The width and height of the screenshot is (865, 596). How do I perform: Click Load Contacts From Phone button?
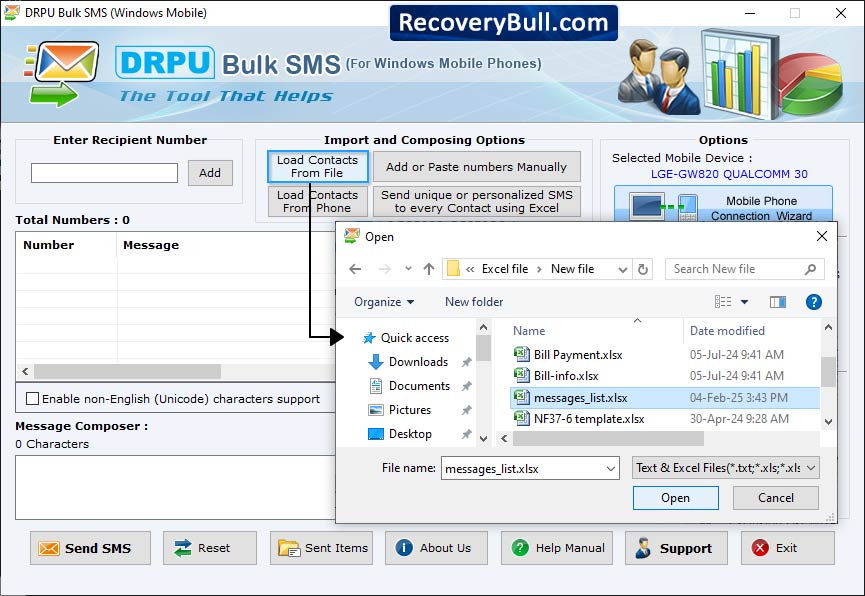[x=318, y=201]
